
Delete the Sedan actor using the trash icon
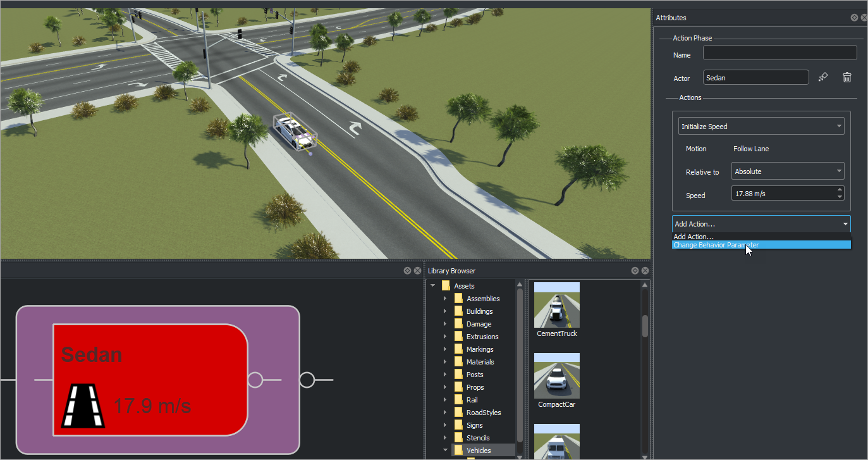847,77
